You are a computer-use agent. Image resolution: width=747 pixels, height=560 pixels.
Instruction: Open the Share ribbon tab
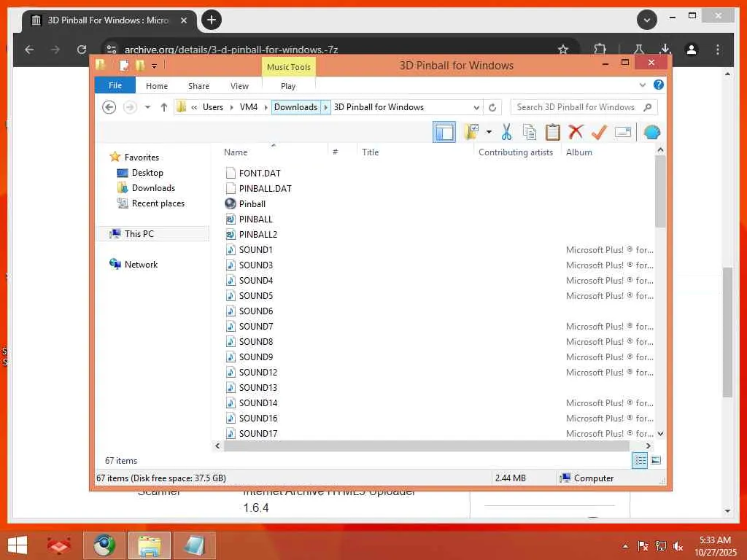point(198,86)
